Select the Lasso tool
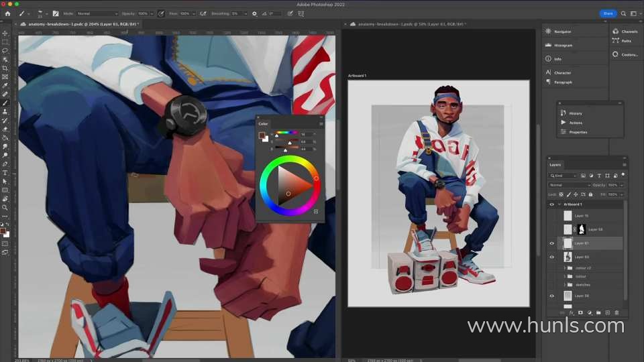This screenshot has height=362, width=644. click(x=5, y=50)
